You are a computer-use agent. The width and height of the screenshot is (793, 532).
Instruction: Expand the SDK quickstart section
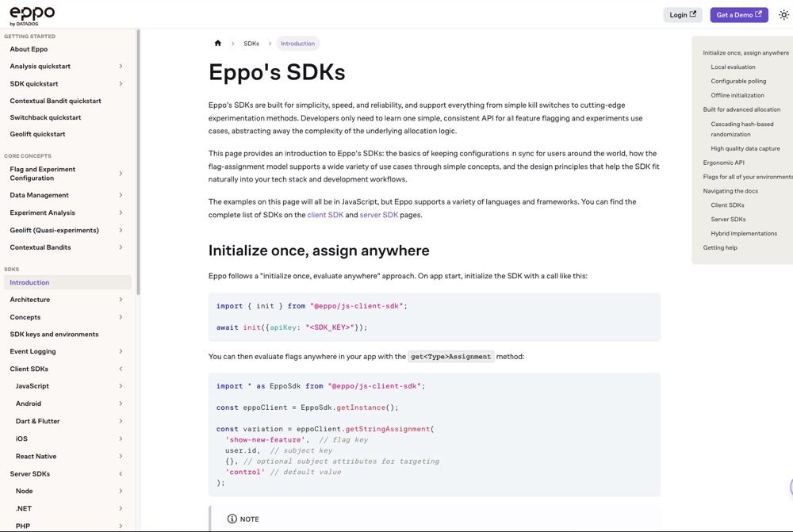[121, 83]
